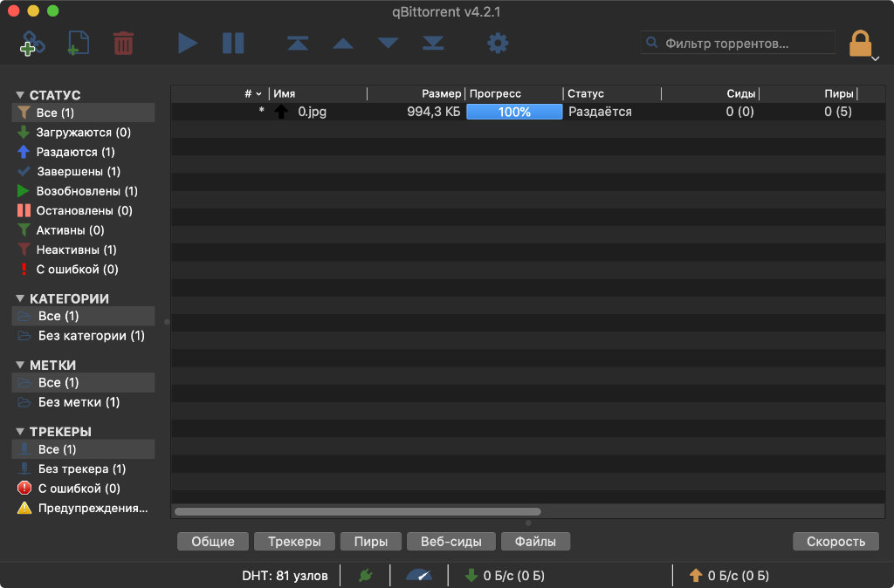
Task: Toggle alternative speed limits speedometer icon
Action: click(x=419, y=576)
